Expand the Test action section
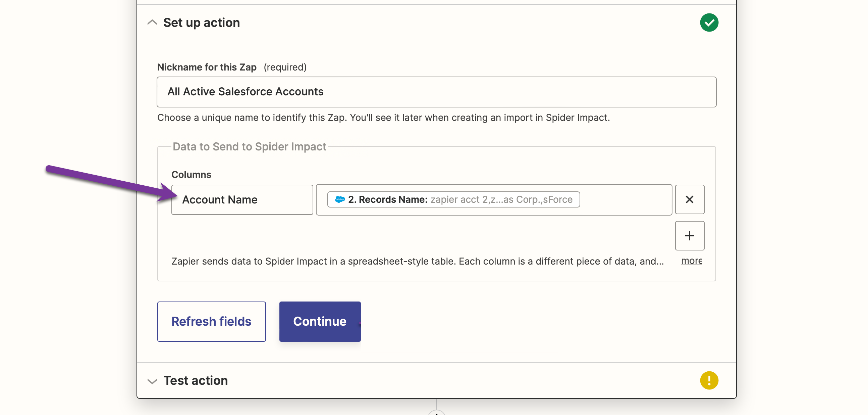 pos(152,381)
